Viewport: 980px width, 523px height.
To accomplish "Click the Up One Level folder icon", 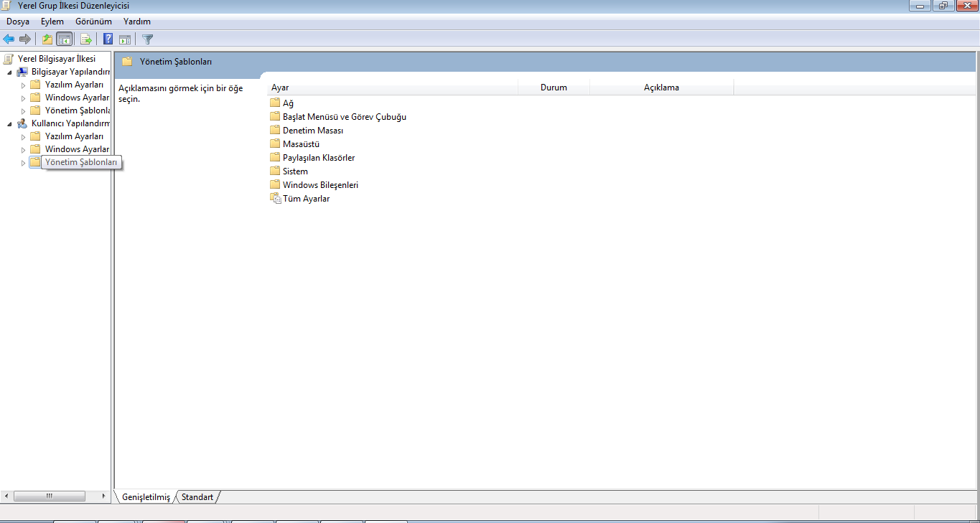I will pyautogui.click(x=47, y=39).
